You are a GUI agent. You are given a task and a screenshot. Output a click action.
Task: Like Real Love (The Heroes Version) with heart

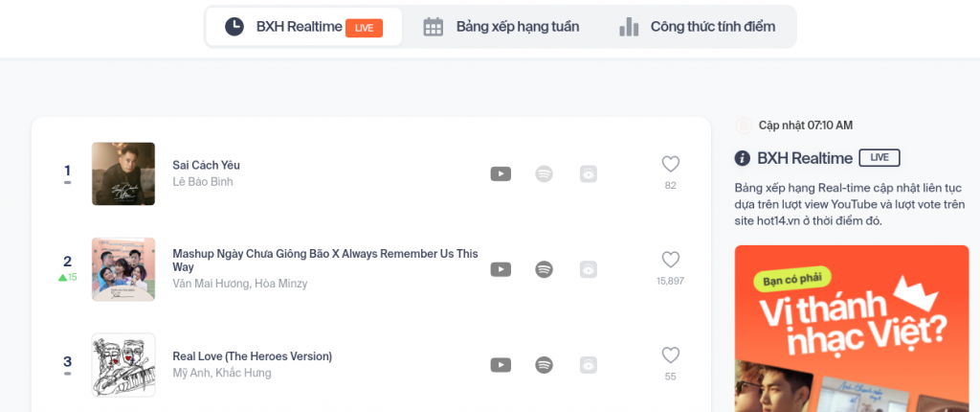[x=671, y=355]
